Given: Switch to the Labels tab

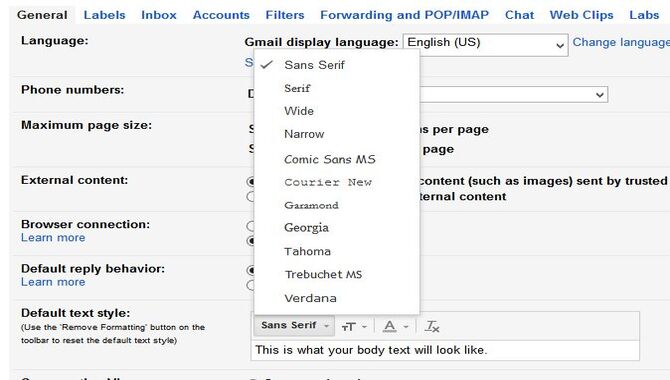Looking at the screenshot, I should pyautogui.click(x=105, y=15).
